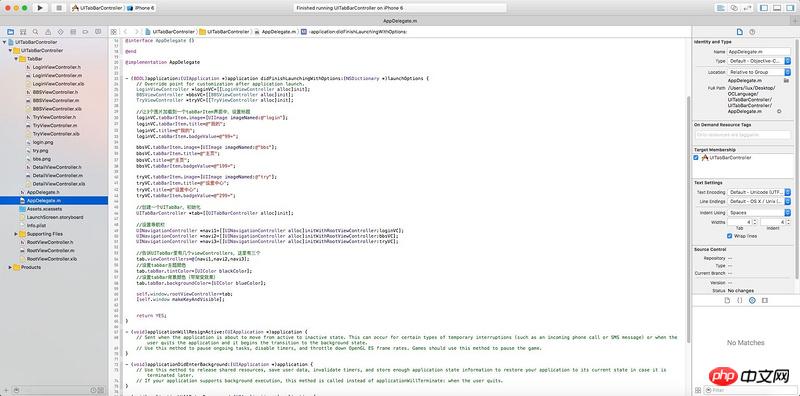Select the UITabBarController scheme in toolbar

coord(97,8)
